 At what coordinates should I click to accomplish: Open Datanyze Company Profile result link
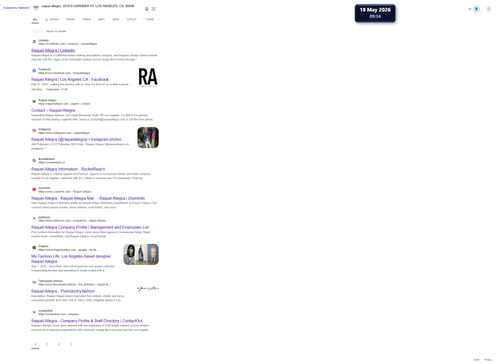(x=90, y=227)
